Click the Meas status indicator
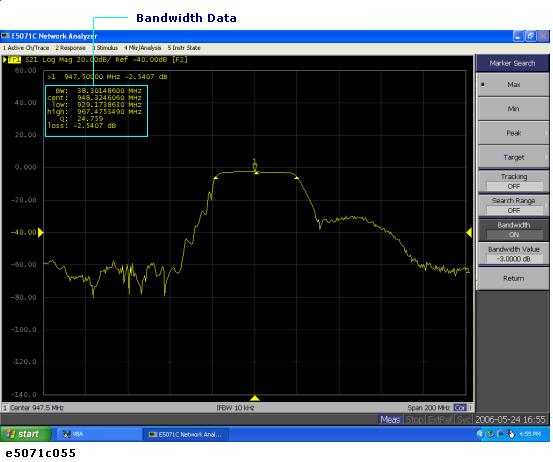This screenshot has width=553, height=462. [390, 419]
